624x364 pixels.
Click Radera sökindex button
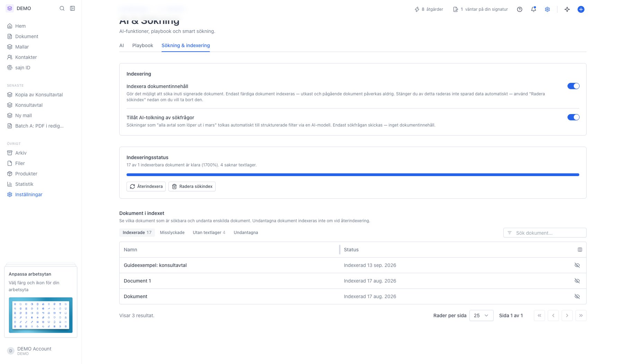pos(192,187)
